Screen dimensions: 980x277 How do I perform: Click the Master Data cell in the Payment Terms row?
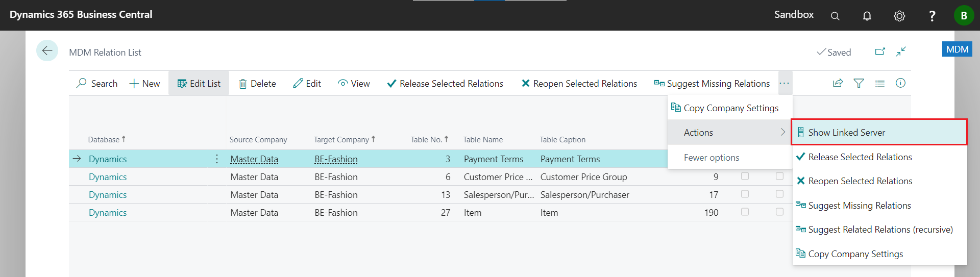click(x=254, y=159)
